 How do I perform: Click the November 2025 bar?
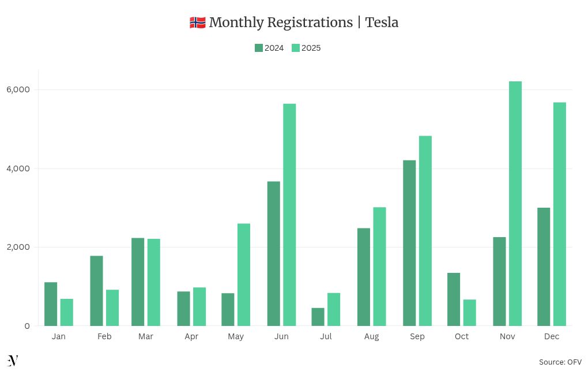pyautogui.click(x=515, y=204)
